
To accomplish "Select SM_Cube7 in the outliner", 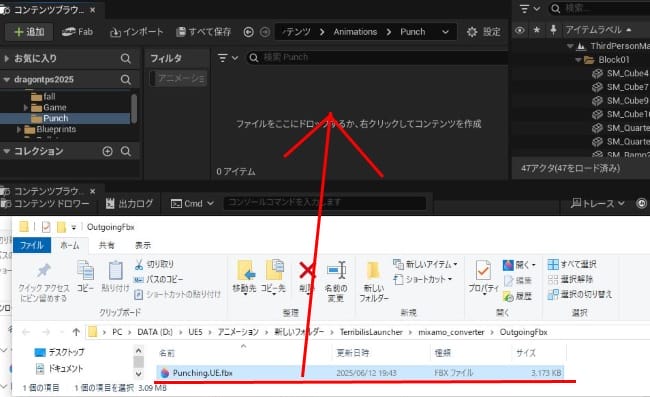I will click(x=620, y=87).
